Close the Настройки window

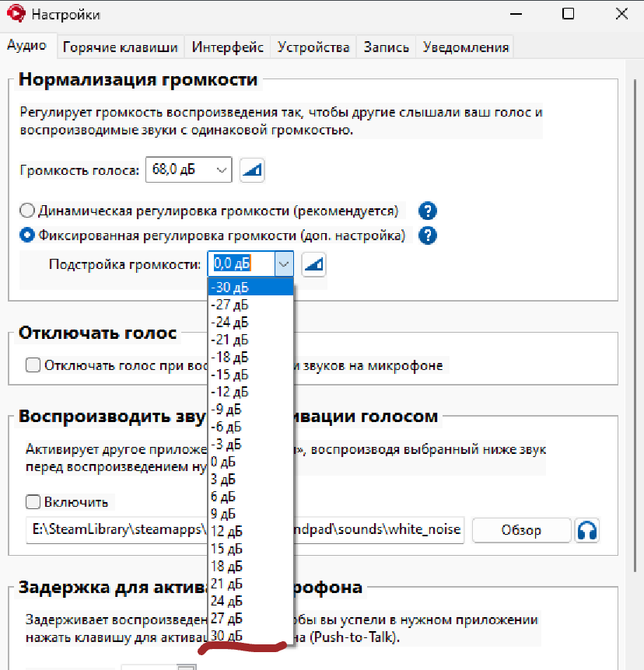[621, 14]
